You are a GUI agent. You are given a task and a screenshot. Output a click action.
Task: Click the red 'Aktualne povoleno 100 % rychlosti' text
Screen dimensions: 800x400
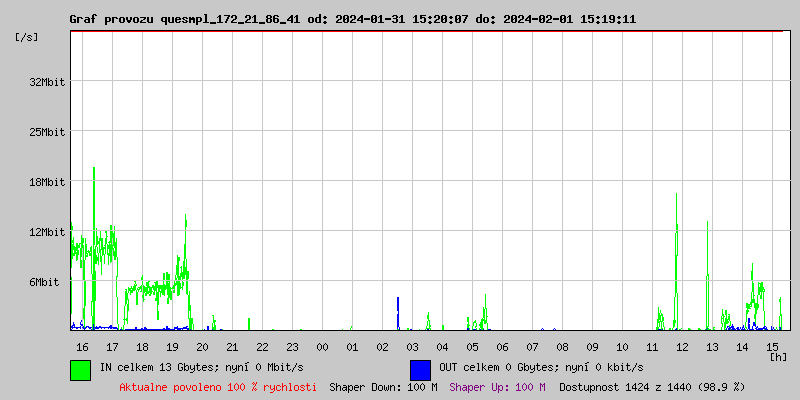click(218, 387)
